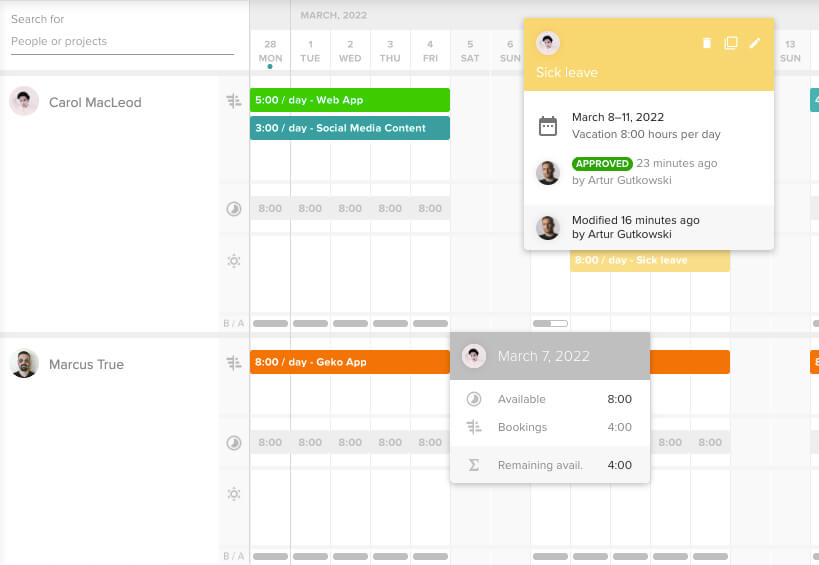This screenshot has width=819, height=565.
Task: Open the 5:00 / day Web App booking
Action: tap(349, 100)
